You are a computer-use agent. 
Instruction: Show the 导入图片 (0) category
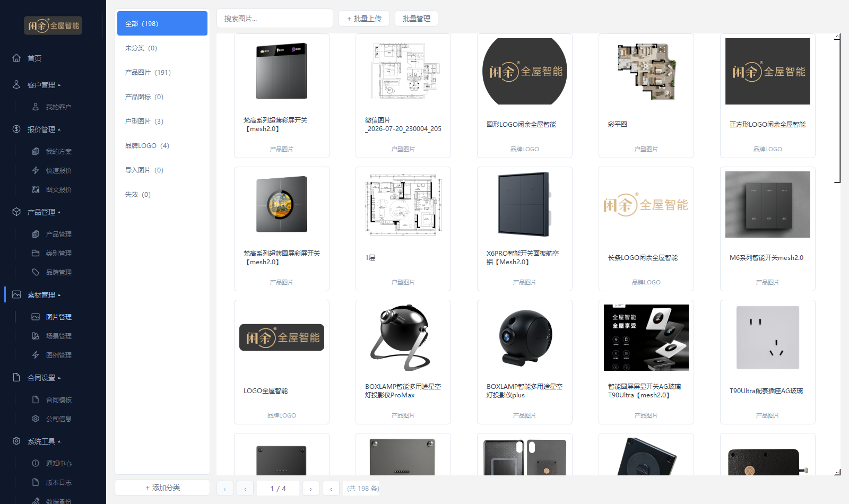[x=162, y=170]
